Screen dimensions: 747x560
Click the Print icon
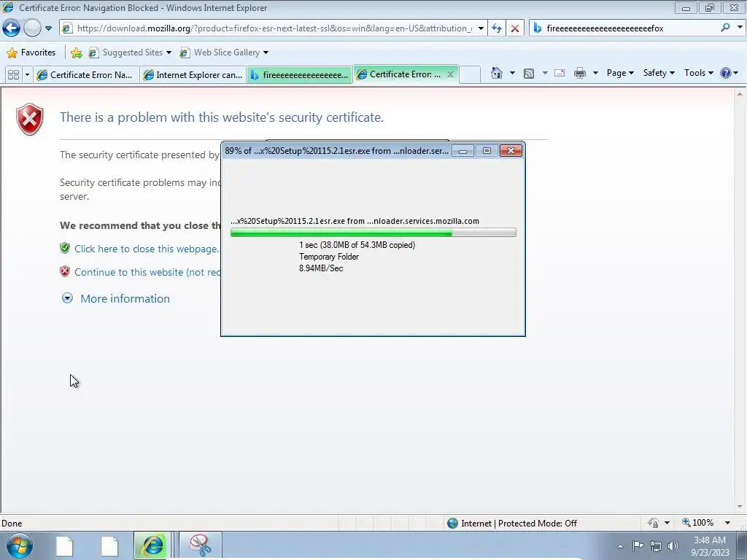580,73
